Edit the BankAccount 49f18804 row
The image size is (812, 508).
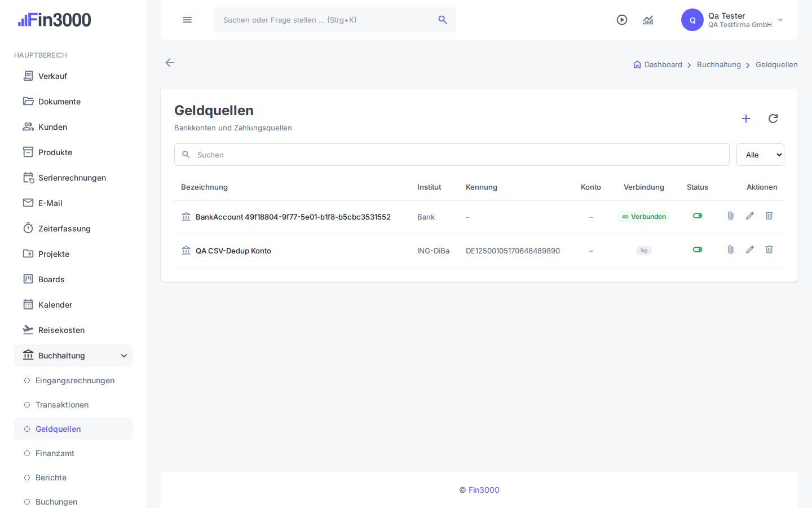tap(750, 216)
